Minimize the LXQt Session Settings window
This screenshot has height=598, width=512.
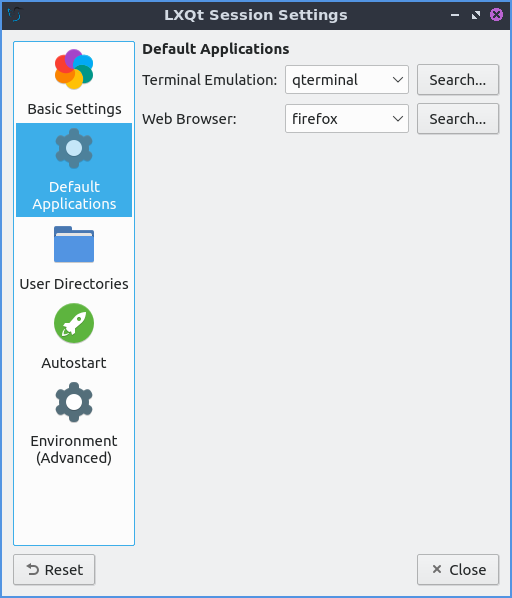(x=455, y=15)
